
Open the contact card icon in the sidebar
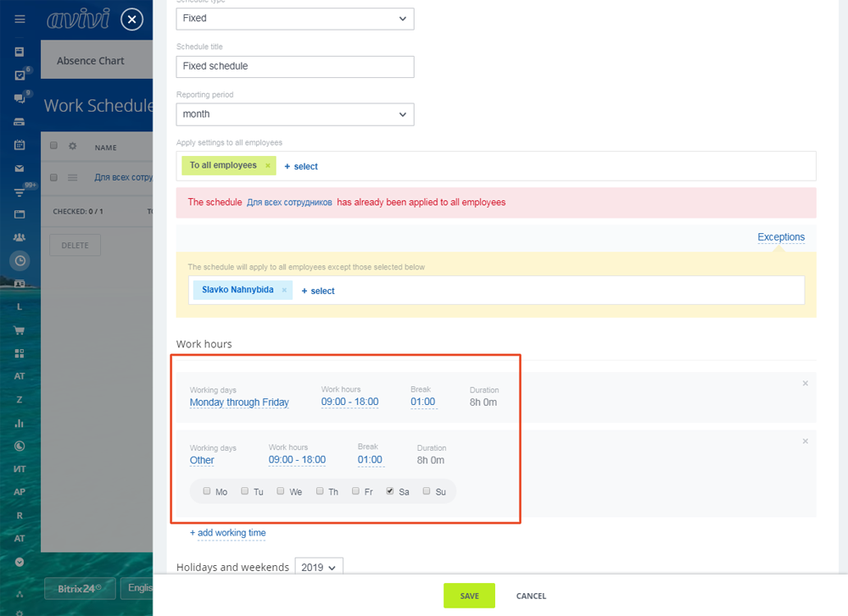[x=20, y=284]
